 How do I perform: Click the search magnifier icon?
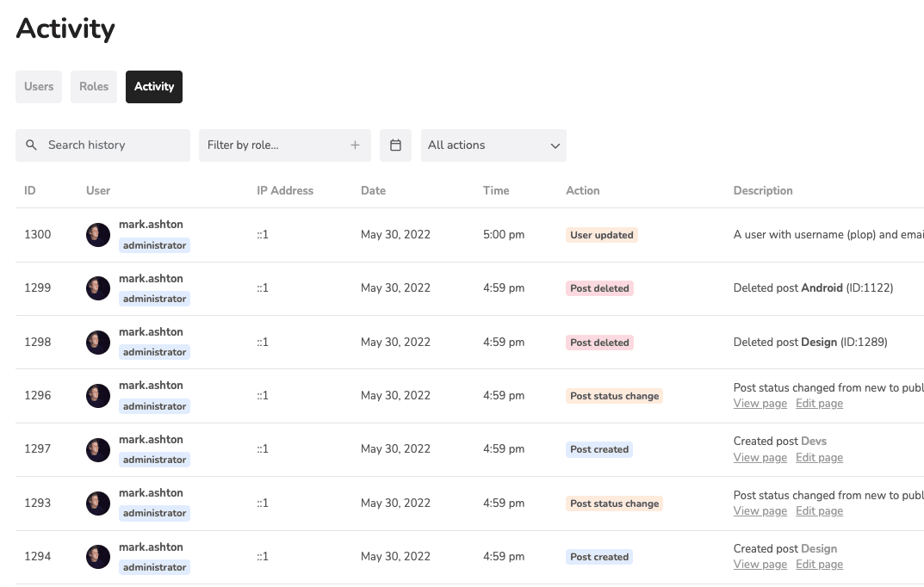click(31, 145)
